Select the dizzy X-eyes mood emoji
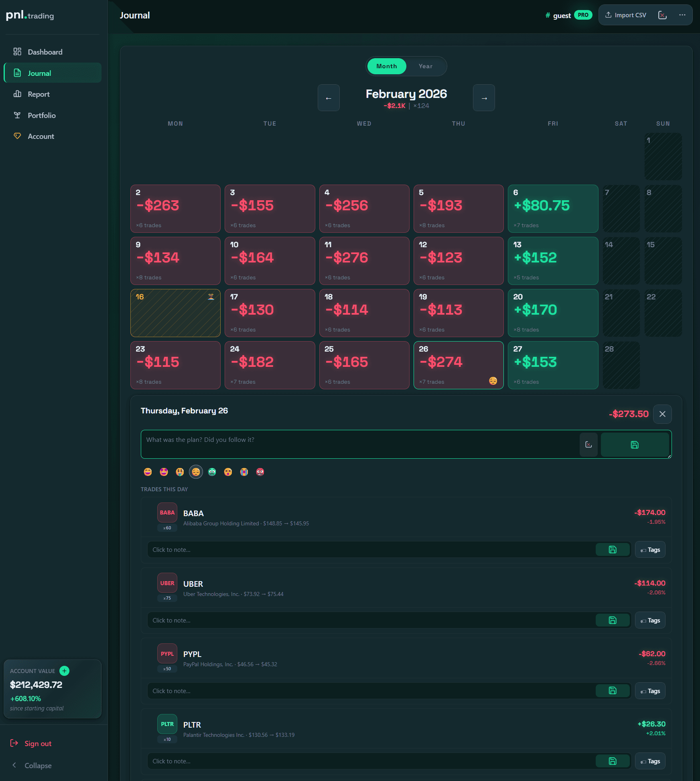Viewport: 700px width, 781px height. (228, 472)
